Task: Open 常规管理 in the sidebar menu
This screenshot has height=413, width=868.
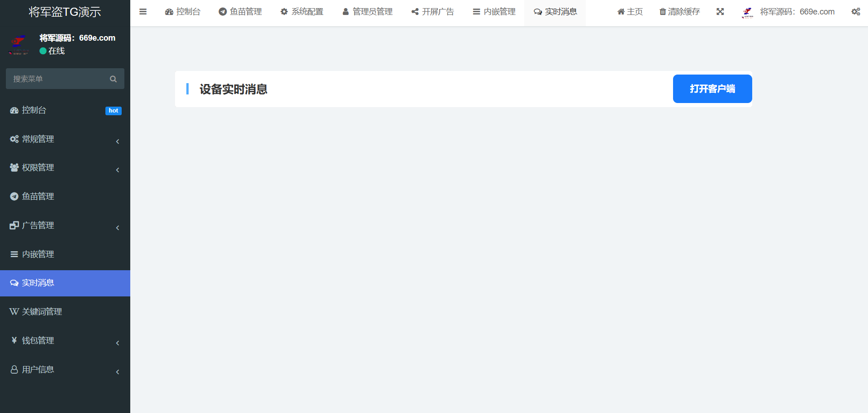Action: (x=65, y=139)
